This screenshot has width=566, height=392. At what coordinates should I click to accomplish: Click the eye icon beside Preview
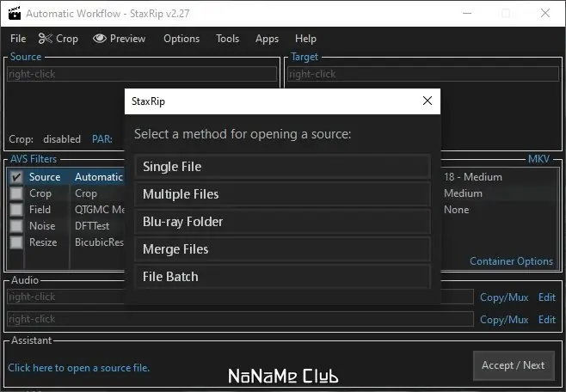[x=100, y=38]
